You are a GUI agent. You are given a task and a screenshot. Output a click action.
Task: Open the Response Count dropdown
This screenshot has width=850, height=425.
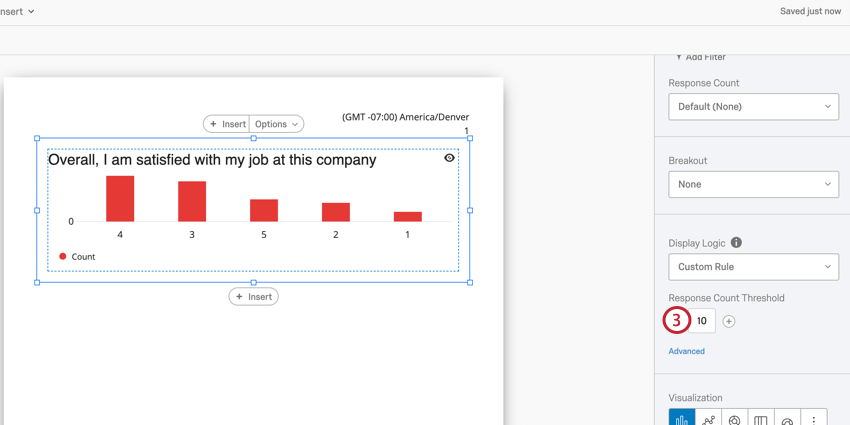click(753, 107)
